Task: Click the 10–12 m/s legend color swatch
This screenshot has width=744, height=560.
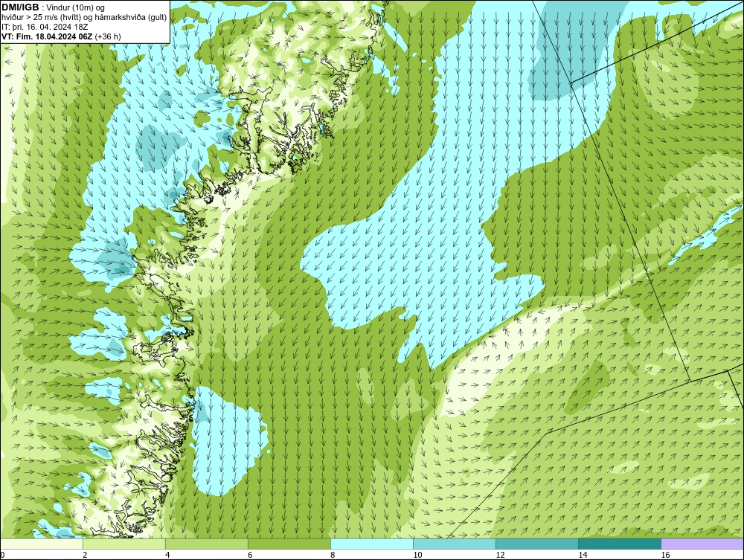Action: click(x=455, y=544)
